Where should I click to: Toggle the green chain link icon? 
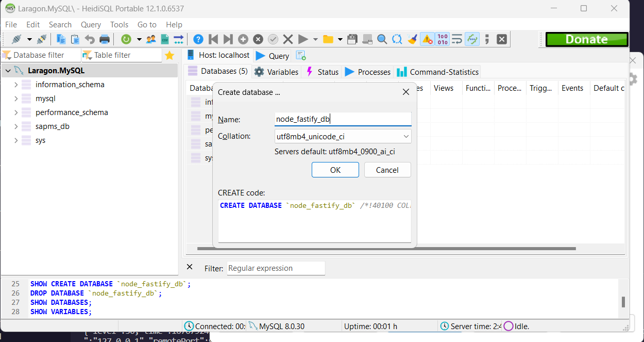(x=472, y=39)
